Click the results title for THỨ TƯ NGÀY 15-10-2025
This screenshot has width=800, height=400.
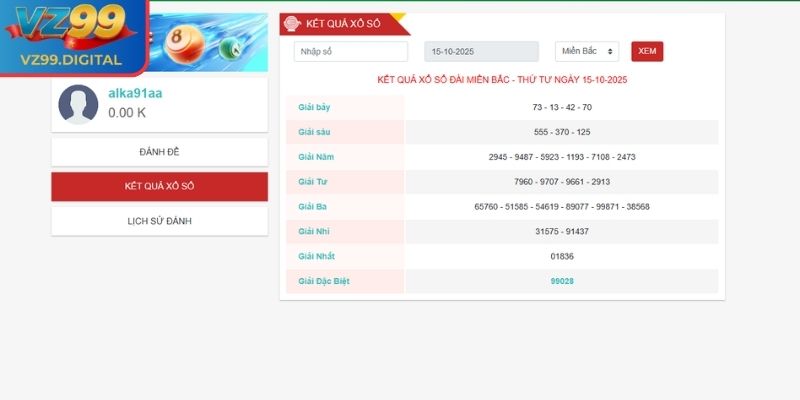[502, 80]
